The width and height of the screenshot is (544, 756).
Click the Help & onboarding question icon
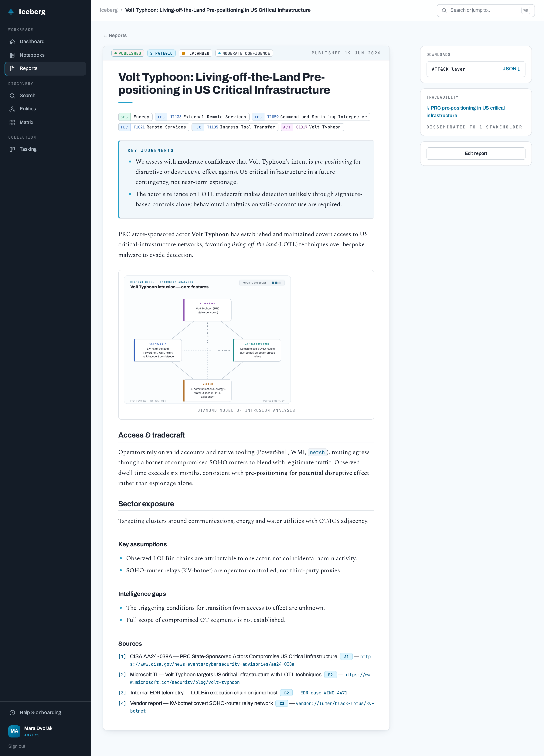(x=12, y=713)
